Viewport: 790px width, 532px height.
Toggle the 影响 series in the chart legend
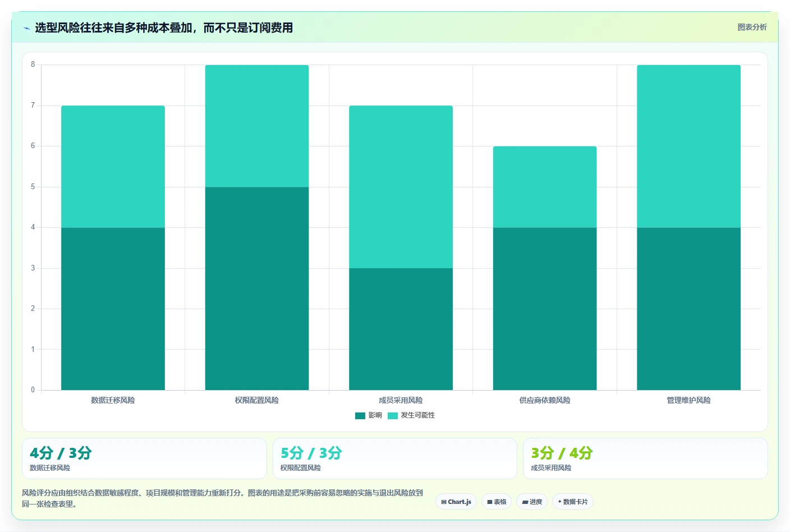[x=369, y=415]
